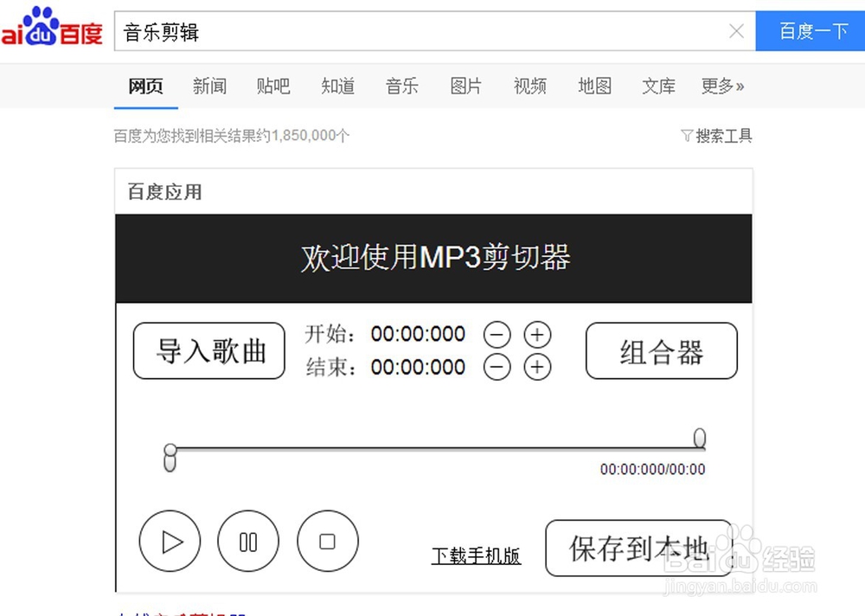The image size is (865, 616).
Task: Expand the 更多» menu
Action: pos(722,87)
